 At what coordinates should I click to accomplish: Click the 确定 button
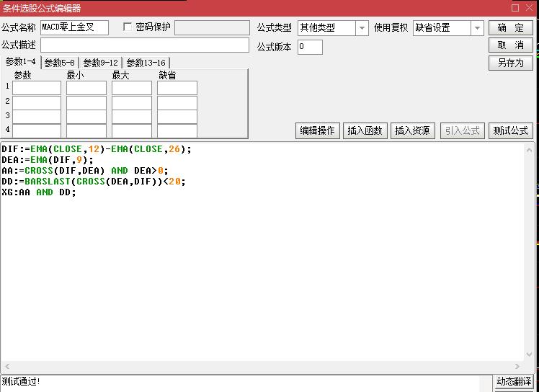point(510,28)
